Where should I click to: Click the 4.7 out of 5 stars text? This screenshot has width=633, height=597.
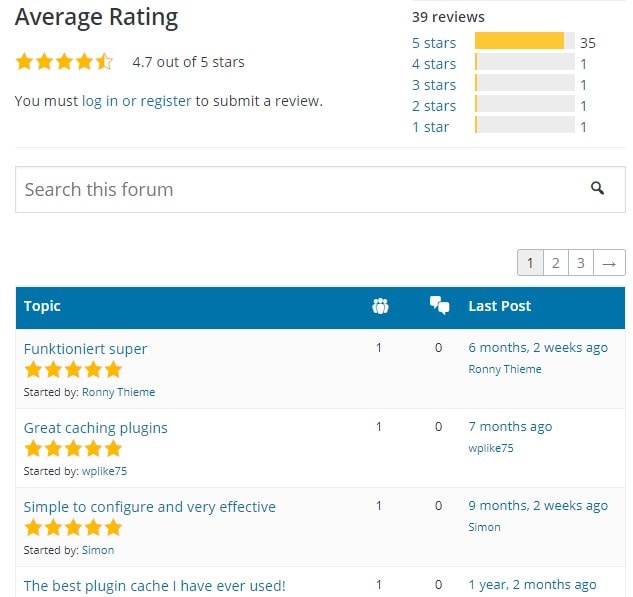point(189,62)
